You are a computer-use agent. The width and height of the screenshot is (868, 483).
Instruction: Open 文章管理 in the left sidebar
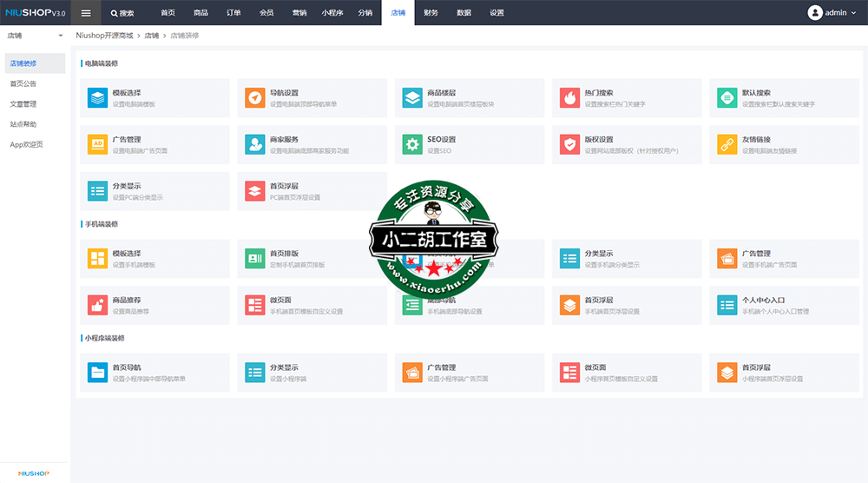pyautogui.click(x=23, y=104)
